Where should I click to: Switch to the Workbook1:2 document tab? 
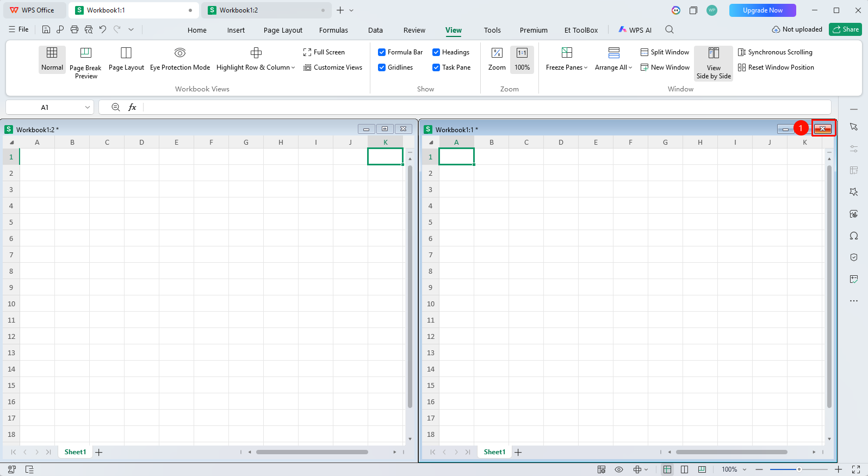266,10
